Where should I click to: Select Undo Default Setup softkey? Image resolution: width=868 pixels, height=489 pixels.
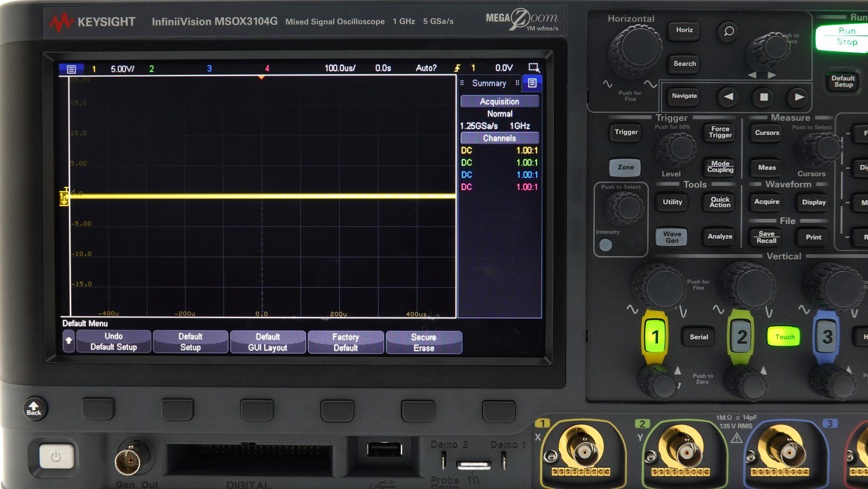pos(113,341)
